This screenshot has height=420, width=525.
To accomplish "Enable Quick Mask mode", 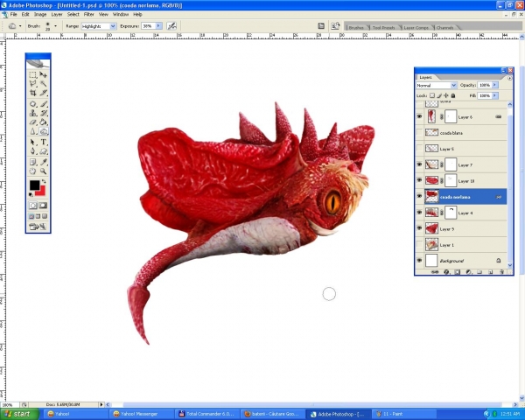I will [43, 206].
